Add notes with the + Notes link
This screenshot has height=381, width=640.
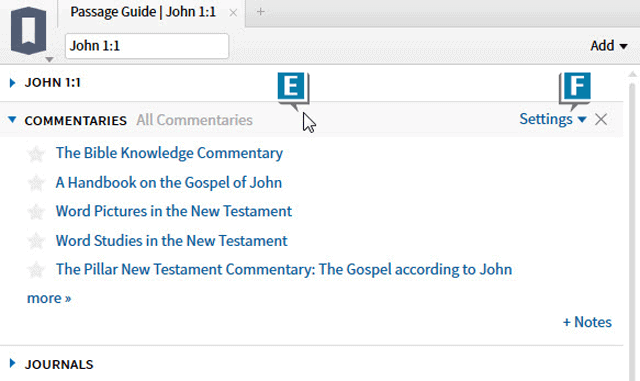587,322
